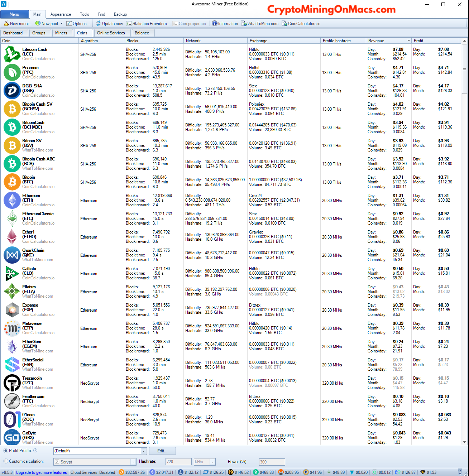Screen dimensions: 469x476
Task: Click the Profit Profile help info icon
Action: coord(35,451)
